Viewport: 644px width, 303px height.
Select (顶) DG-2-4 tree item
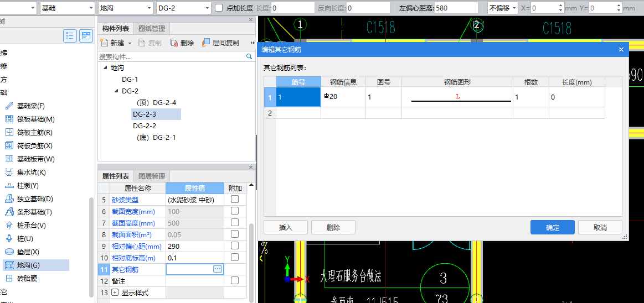coord(157,102)
